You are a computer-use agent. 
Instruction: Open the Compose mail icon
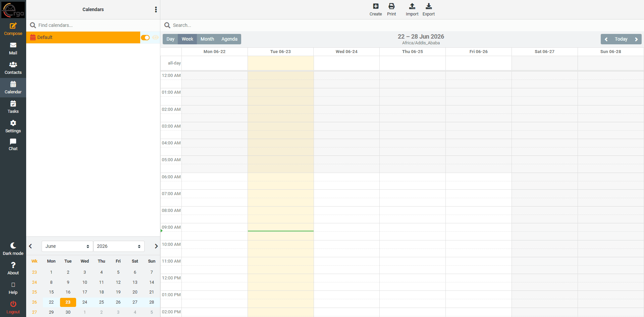point(13,29)
